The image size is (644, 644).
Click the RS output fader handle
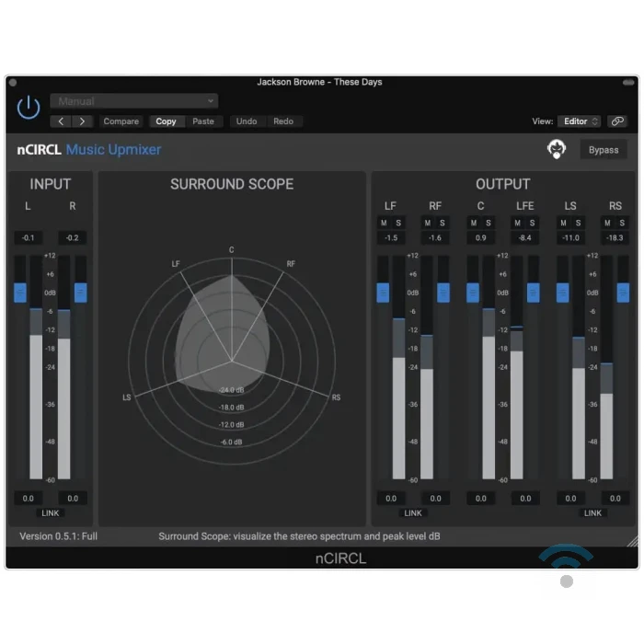623,293
